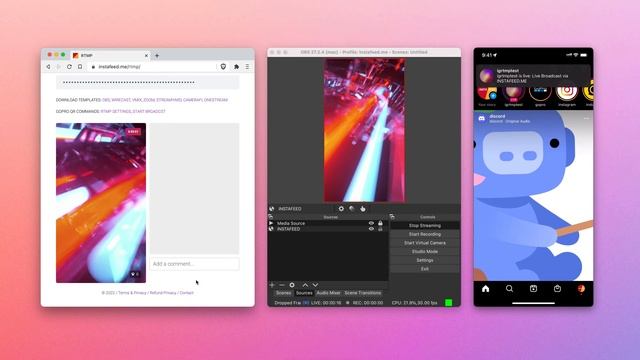Pop out the Sources dock icon
The width and height of the screenshot is (640, 360).
click(x=271, y=217)
